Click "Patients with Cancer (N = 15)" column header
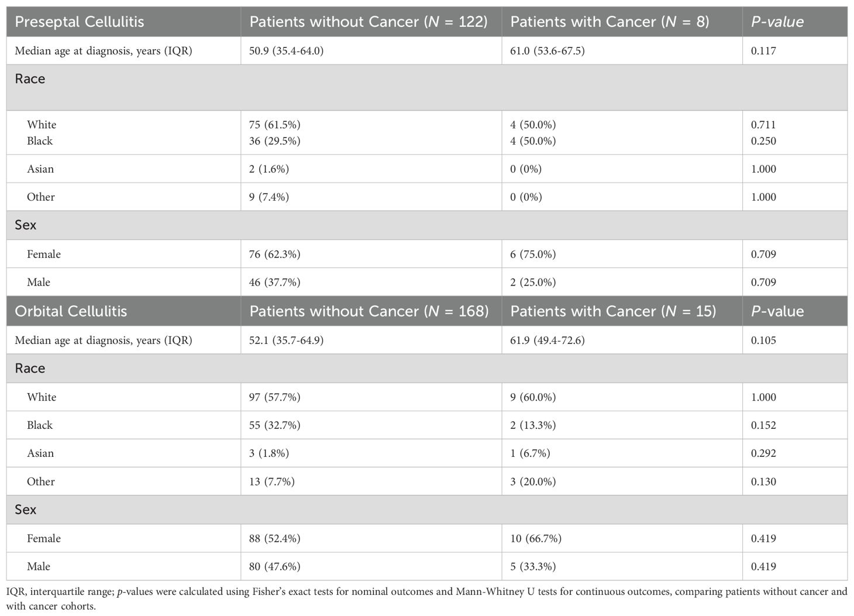 click(613, 311)
